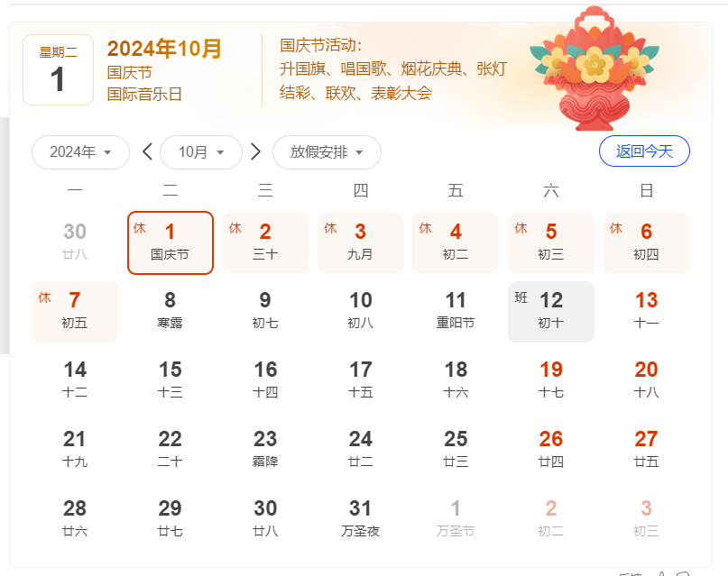Go to previous month with left chevron

point(148,152)
